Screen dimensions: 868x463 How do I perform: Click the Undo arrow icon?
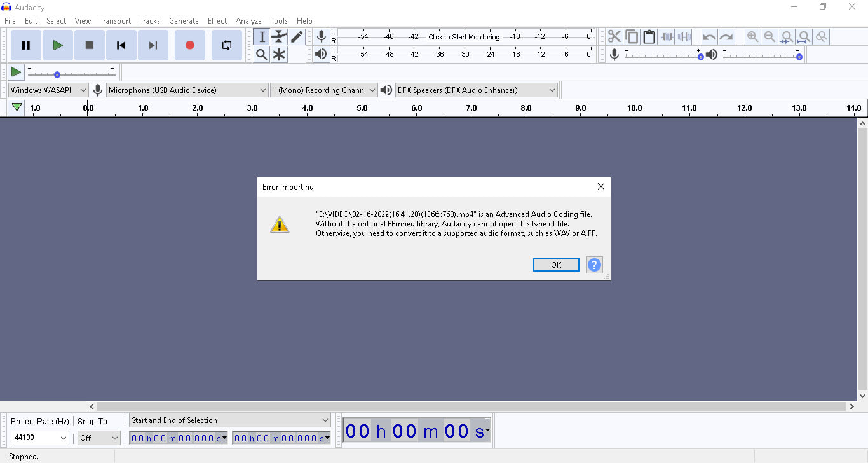pyautogui.click(x=709, y=37)
